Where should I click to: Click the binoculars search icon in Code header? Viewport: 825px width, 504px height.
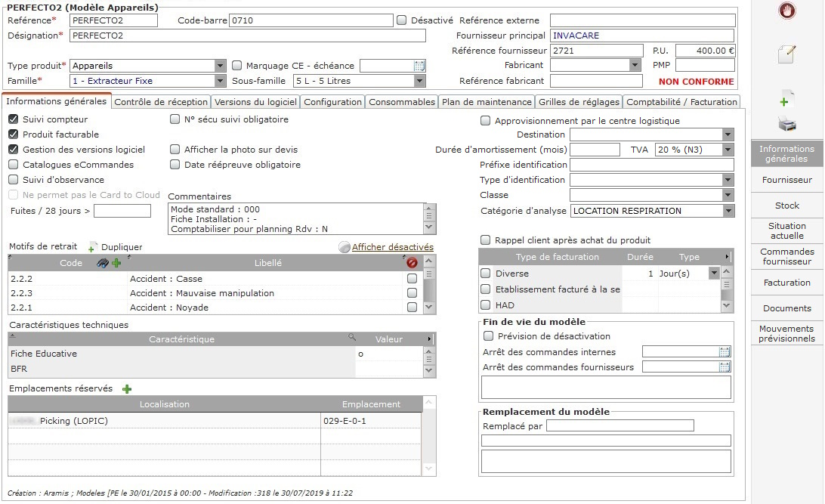[103, 262]
